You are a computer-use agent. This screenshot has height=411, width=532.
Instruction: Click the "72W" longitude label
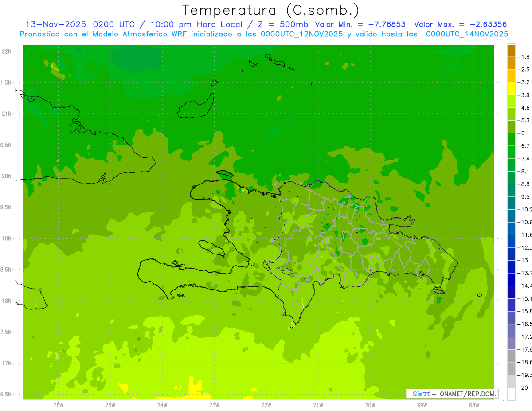coord(266,405)
